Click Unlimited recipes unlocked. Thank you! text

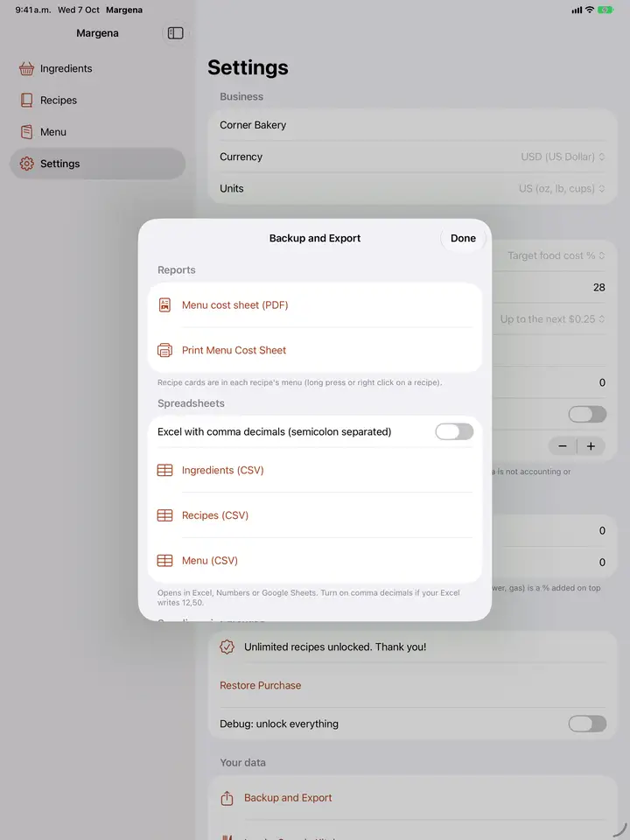[335, 647]
